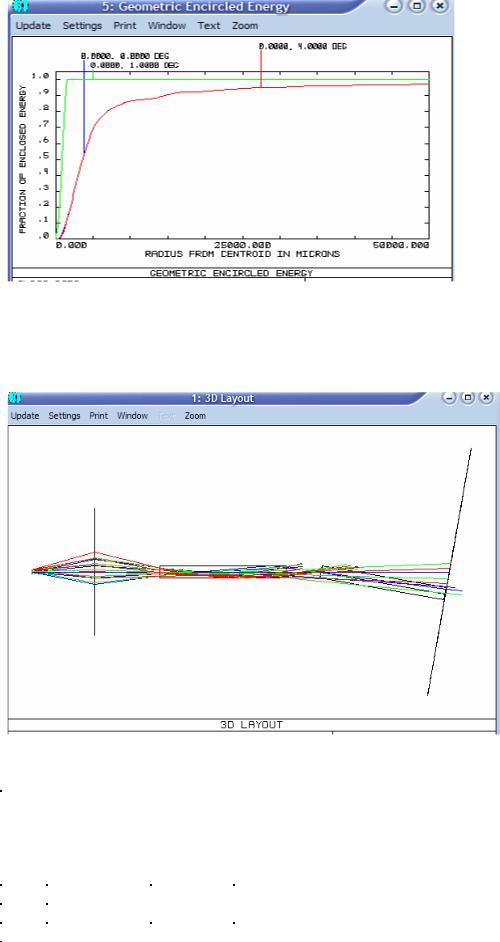Click the '0.0000, 0.0000 DEG' field label
The width and height of the screenshot is (500, 942).
coord(125,56)
